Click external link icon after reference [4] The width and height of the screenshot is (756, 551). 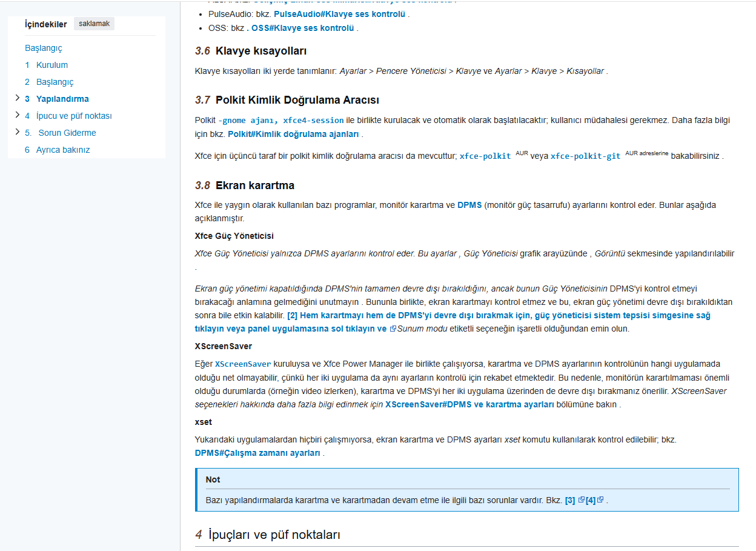(x=600, y=500)
